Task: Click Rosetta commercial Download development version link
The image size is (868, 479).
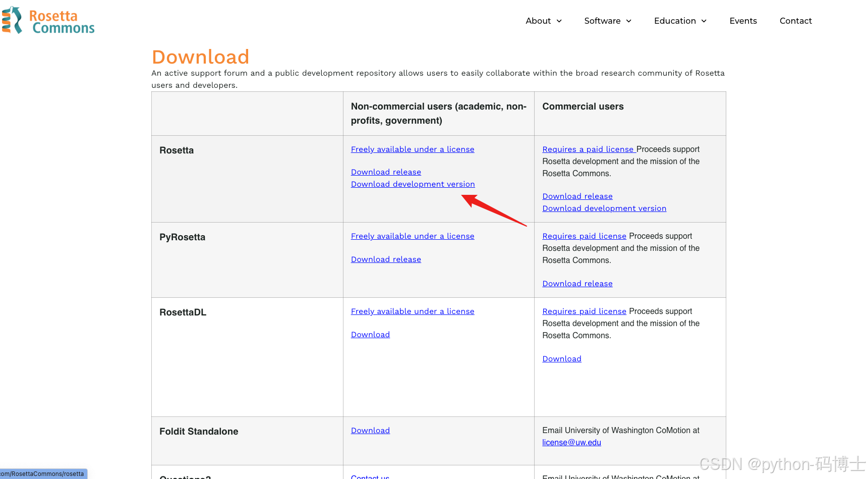Action: pos(604,208)
